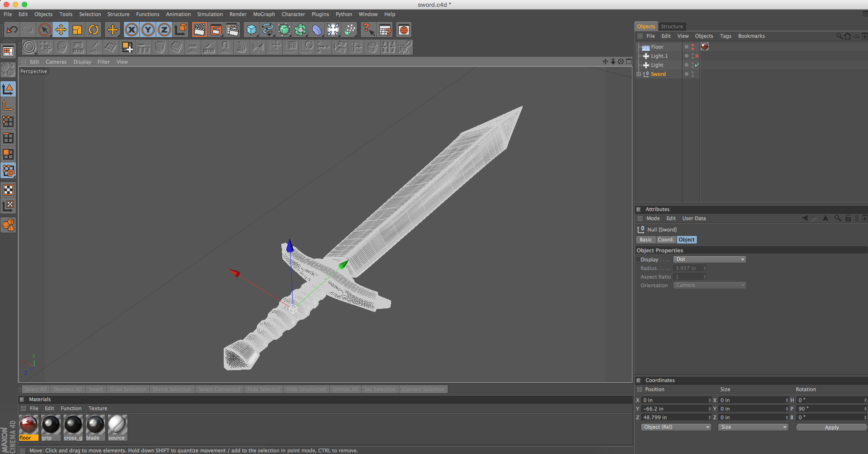Expand the Sword object hierarchy

coord(638,74)
